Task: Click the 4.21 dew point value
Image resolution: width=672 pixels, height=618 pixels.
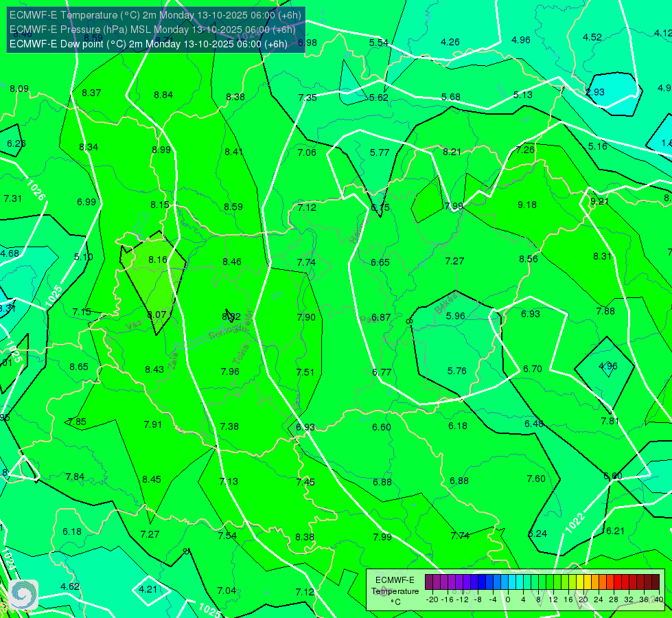Action: pyautogui.click(x=148, y=589)
